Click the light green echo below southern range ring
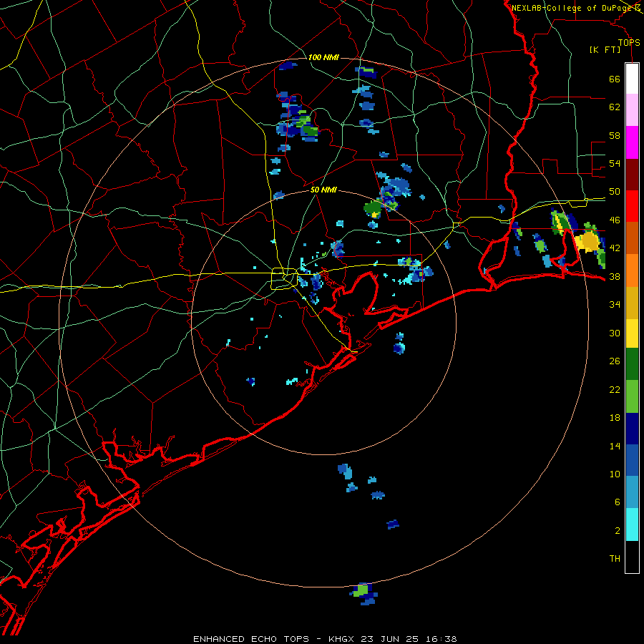The height and width of the screenshot is (644, 644). click(361, 590)
